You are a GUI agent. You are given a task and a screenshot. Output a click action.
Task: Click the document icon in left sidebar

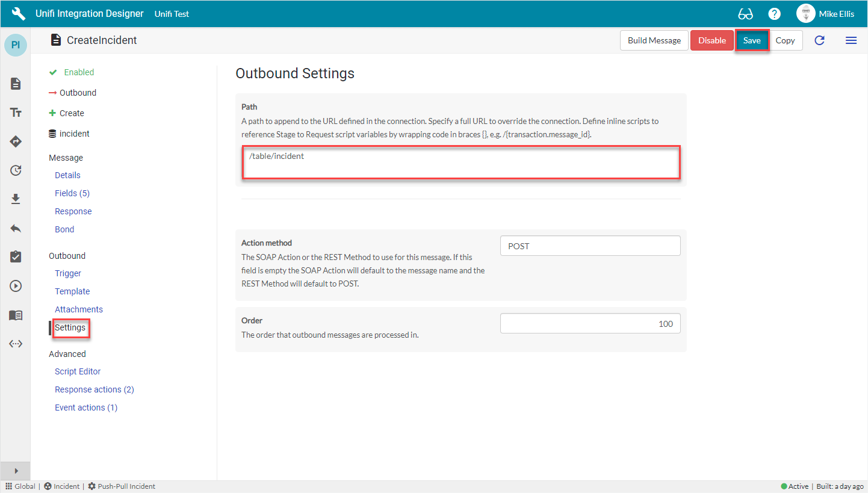(x=16, y=84)
